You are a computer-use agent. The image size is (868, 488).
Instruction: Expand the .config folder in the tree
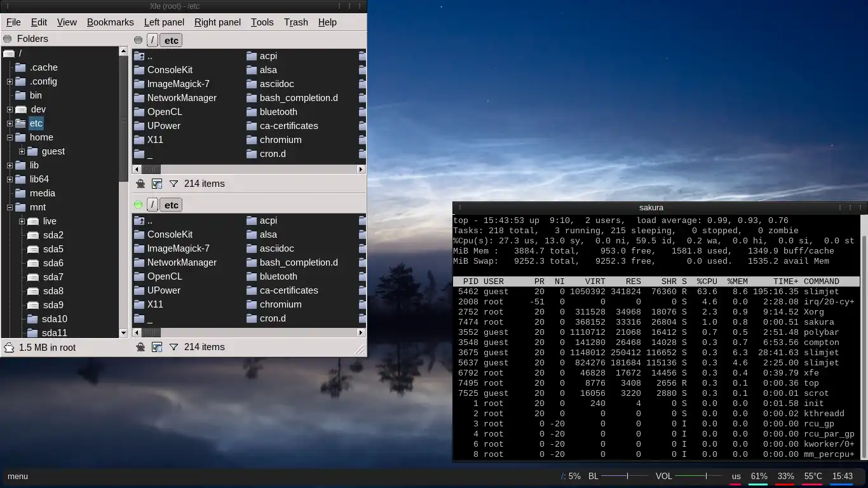coord(10,81)
